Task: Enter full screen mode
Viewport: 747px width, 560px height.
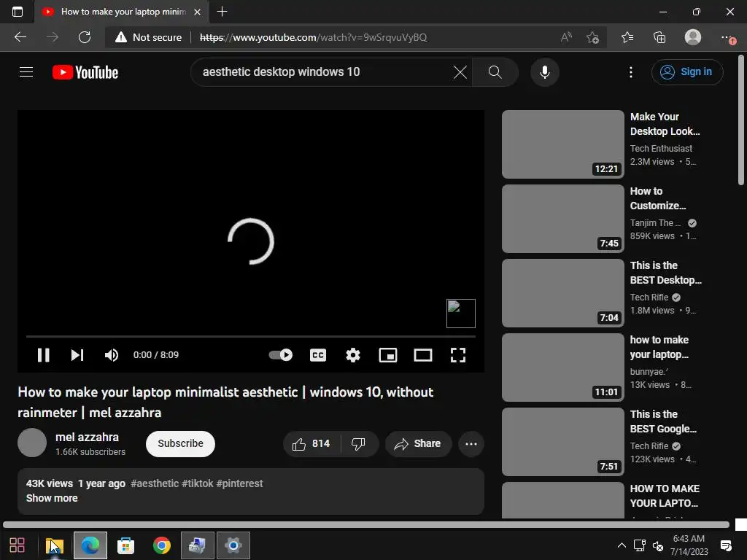Action: pyautogui.click(x=458, y=355)
